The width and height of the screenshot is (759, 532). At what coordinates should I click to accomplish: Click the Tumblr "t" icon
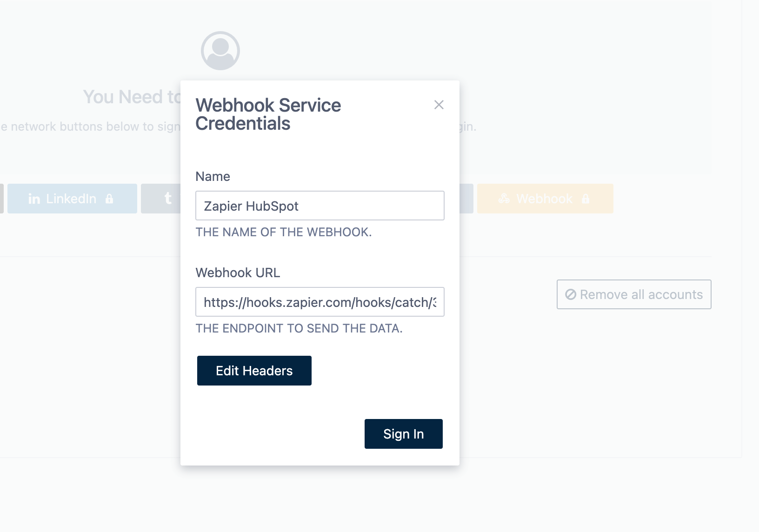click(x=168, y=199)
